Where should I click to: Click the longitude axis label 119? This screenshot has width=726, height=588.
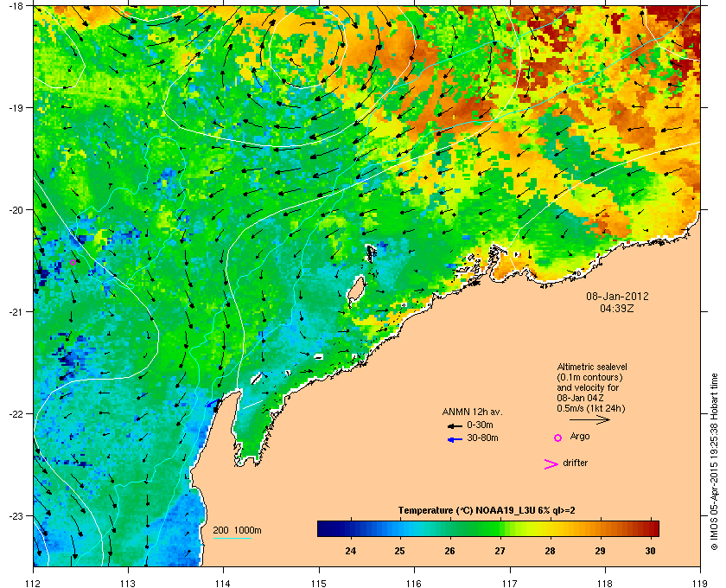pyautogui.click(x=700, y=583)
